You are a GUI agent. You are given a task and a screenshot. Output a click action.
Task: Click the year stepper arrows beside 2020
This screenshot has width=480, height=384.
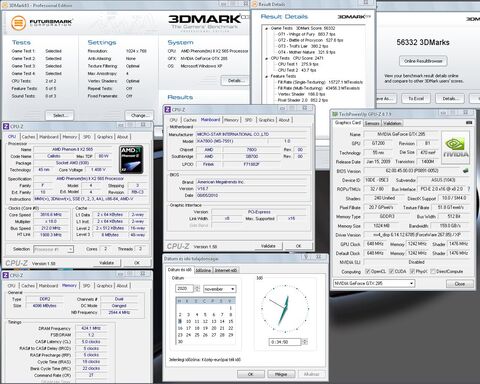(197, 289)
